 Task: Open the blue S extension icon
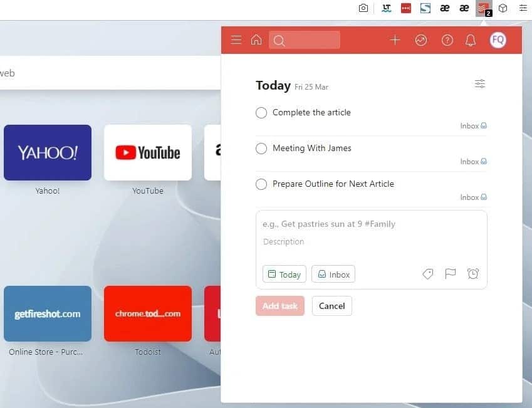click(x=425, y=8)
